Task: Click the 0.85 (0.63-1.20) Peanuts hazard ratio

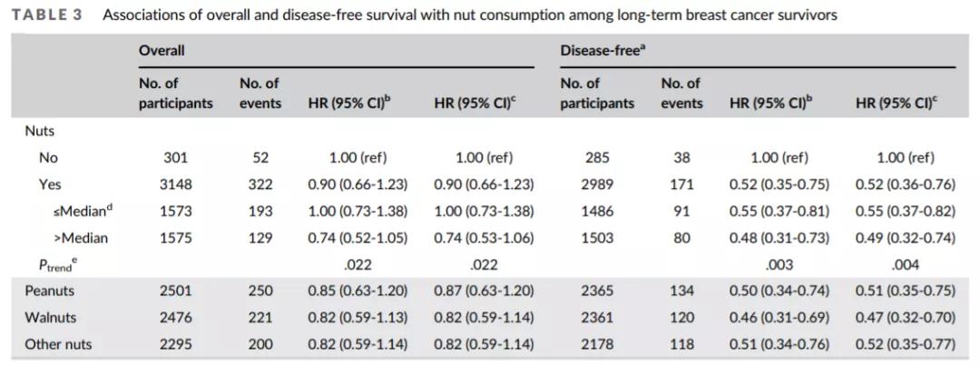Action: coord(358,291)
